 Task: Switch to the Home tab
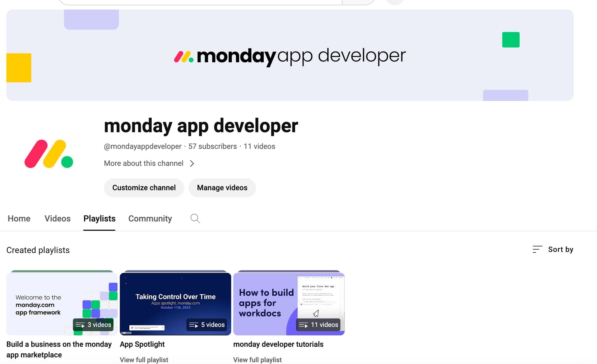pos(19,219)
